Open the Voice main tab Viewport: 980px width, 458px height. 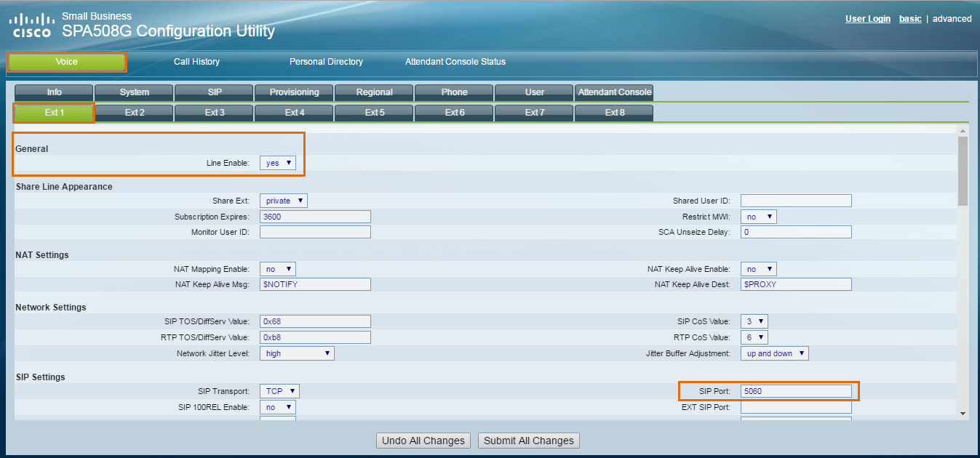point(67,62)
